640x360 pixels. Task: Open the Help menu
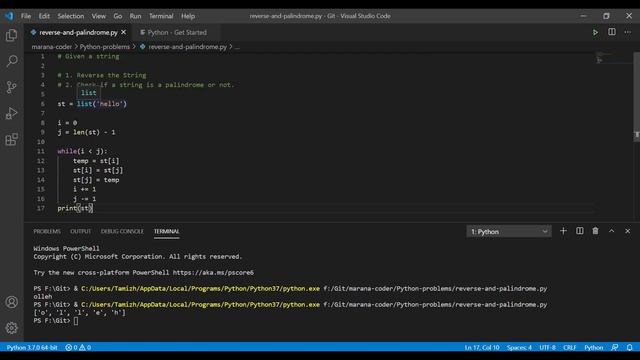click(188, 16)
